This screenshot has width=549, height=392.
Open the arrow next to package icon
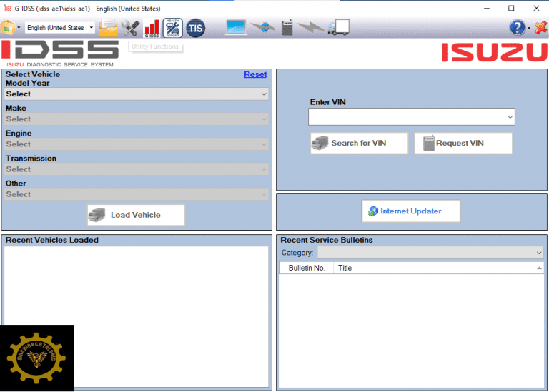coord(19,28)
